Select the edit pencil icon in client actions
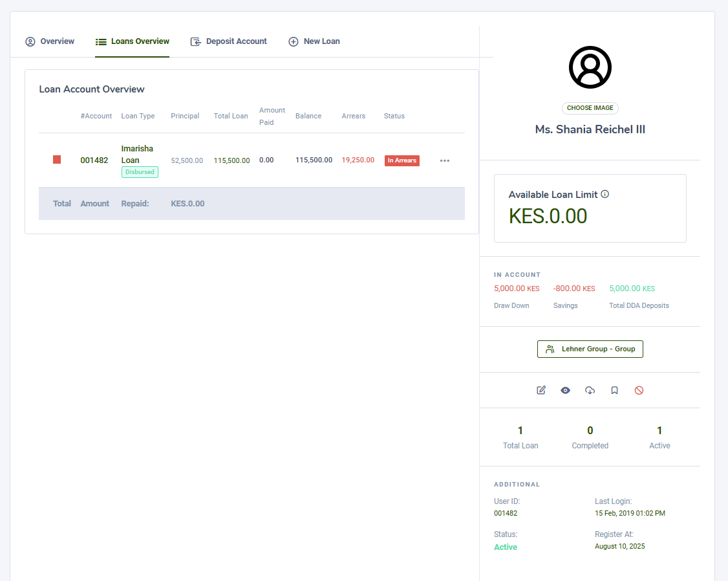 (x=541, y=390)
